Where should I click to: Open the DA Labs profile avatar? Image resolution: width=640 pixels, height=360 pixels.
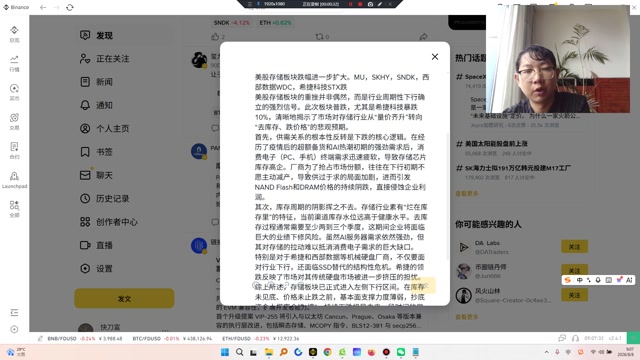pyautogui.click(x=464, y=247)
